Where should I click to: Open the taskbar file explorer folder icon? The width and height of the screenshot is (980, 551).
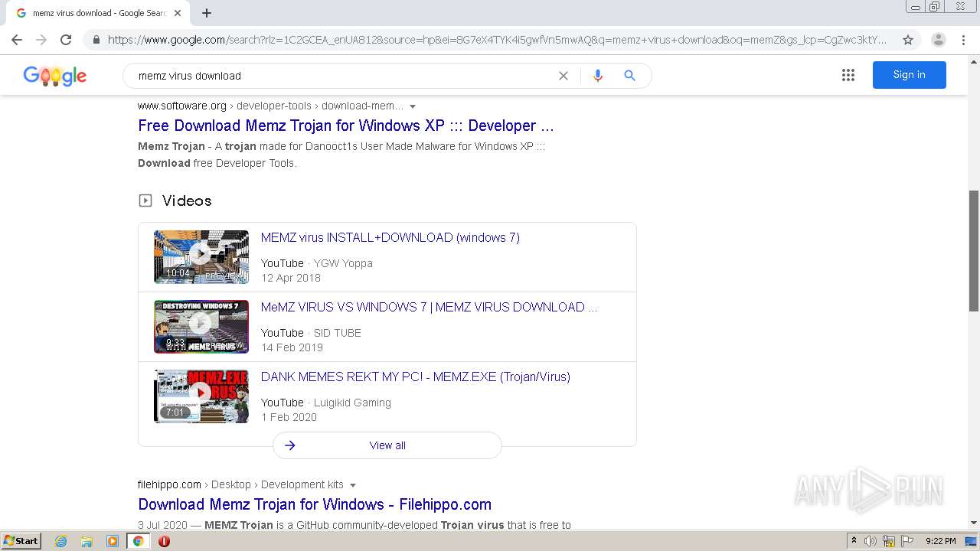(x=87, y=541)
